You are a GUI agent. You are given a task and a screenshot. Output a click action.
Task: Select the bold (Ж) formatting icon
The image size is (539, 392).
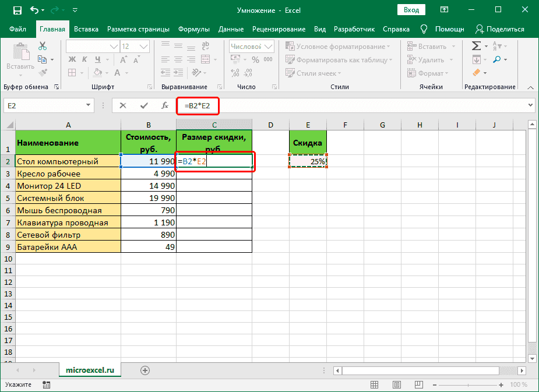point(72,58)
